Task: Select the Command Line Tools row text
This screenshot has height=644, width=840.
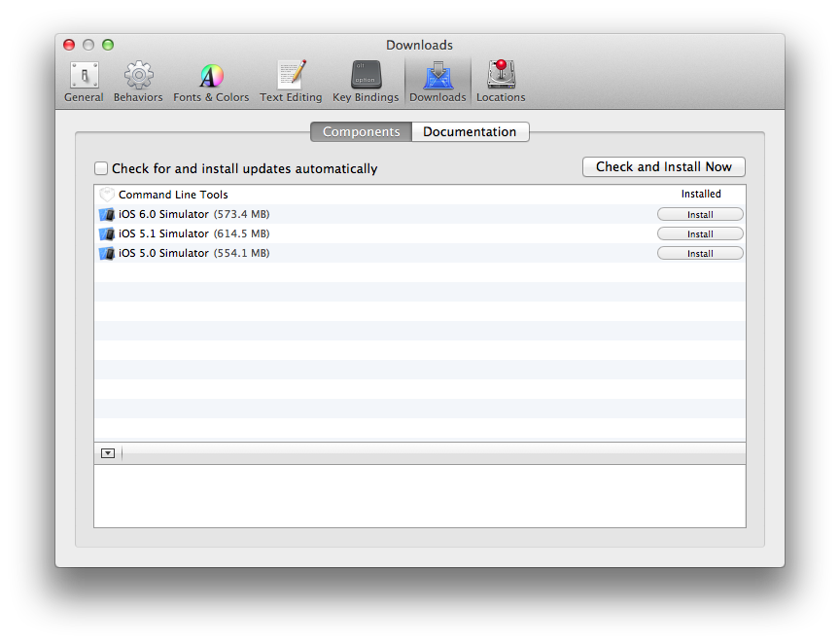Action: (x=173, y=195)
